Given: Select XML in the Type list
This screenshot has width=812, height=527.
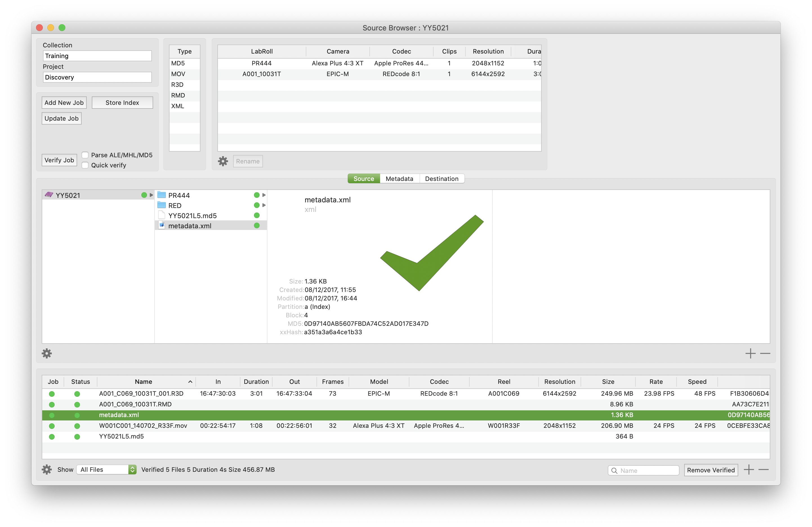Looking at the screenshot, I should pyautogui.click(x=185, y=106).
